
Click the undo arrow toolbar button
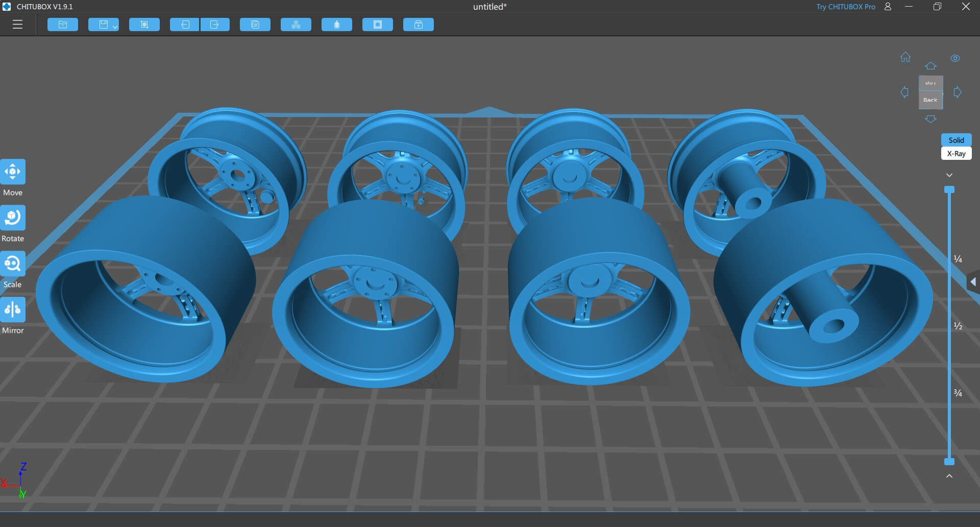click(185, 25)
